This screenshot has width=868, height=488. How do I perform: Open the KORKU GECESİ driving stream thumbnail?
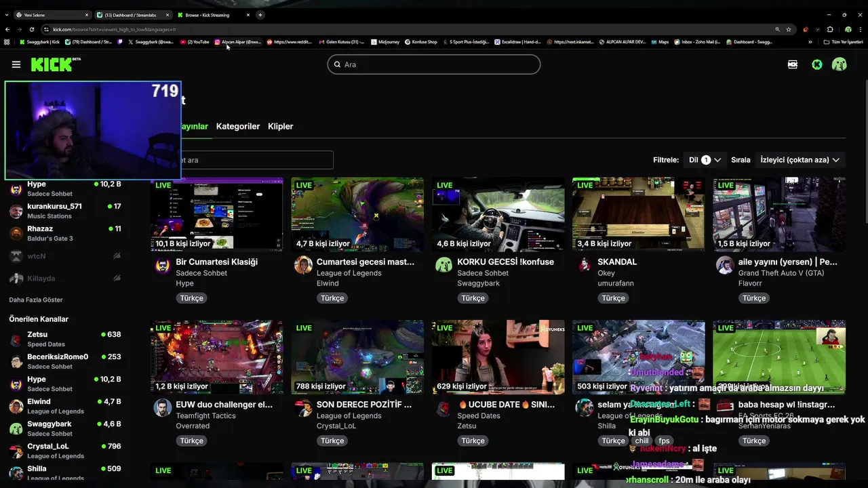tap(498, 214)
